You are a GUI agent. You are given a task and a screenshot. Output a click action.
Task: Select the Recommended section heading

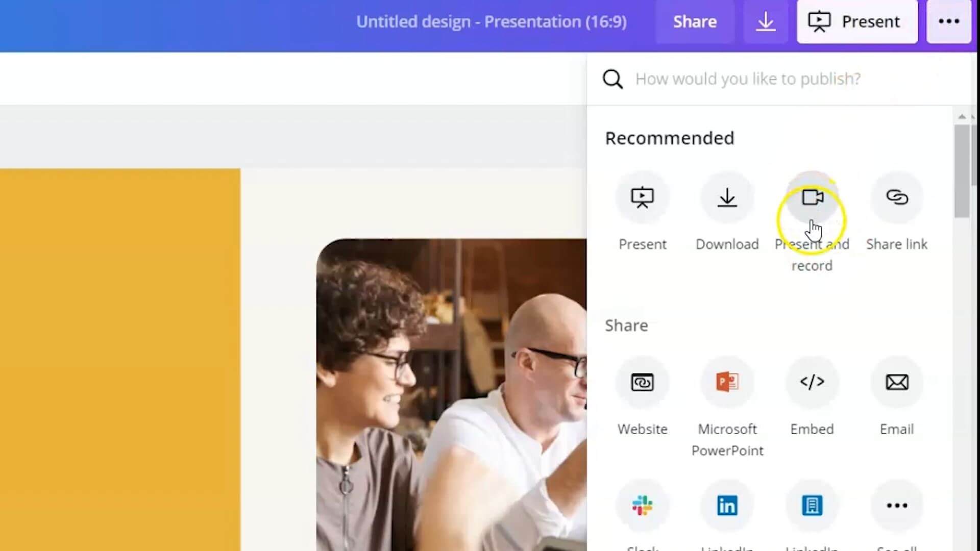[669, 137]
